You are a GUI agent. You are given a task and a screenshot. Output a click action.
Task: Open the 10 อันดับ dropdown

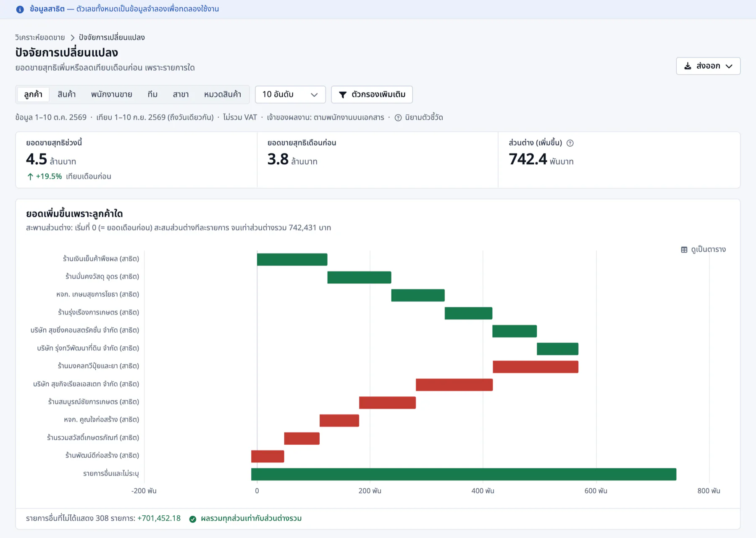(290, 95)
